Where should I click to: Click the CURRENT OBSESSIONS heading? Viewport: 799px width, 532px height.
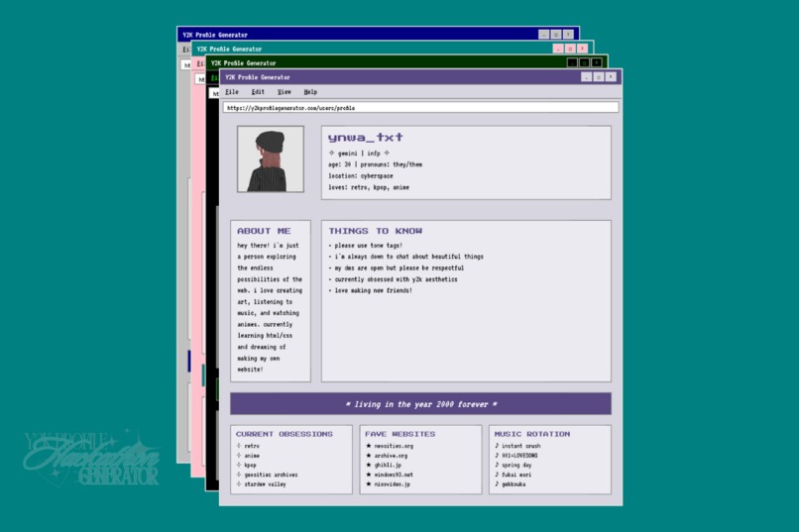coord(284,434)
